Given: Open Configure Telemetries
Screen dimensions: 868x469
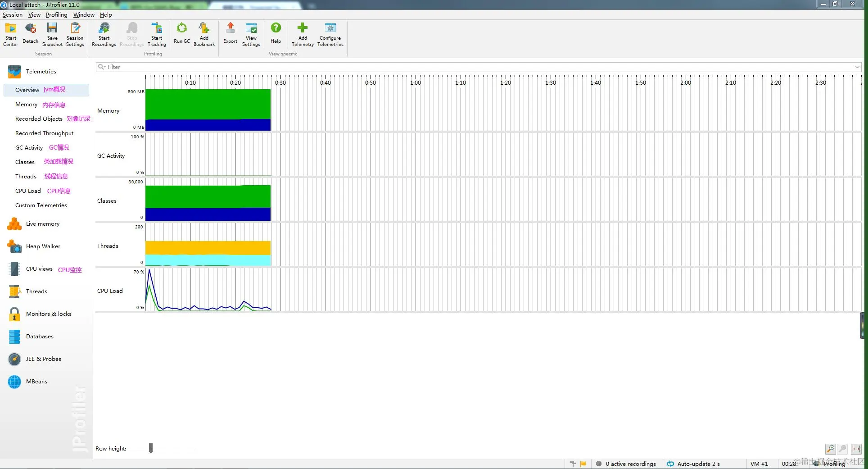Looking at the screenshot, I should pyautogui.click(x=330, y=34).
